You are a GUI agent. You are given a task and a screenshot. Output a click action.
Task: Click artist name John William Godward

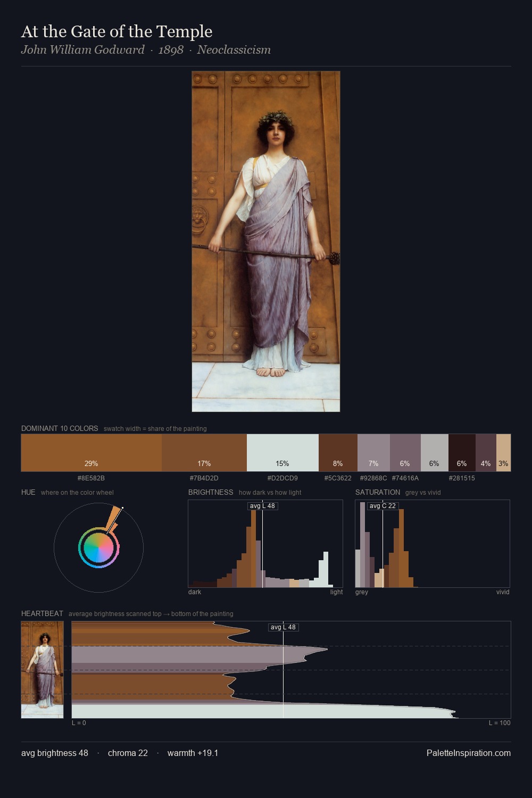click(83, 50)
